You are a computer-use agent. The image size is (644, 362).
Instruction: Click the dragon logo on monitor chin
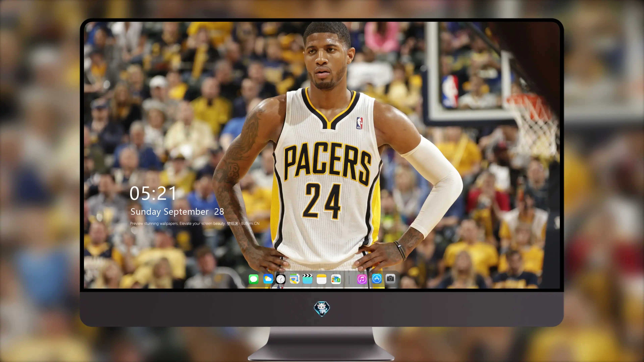pos(322,309)
